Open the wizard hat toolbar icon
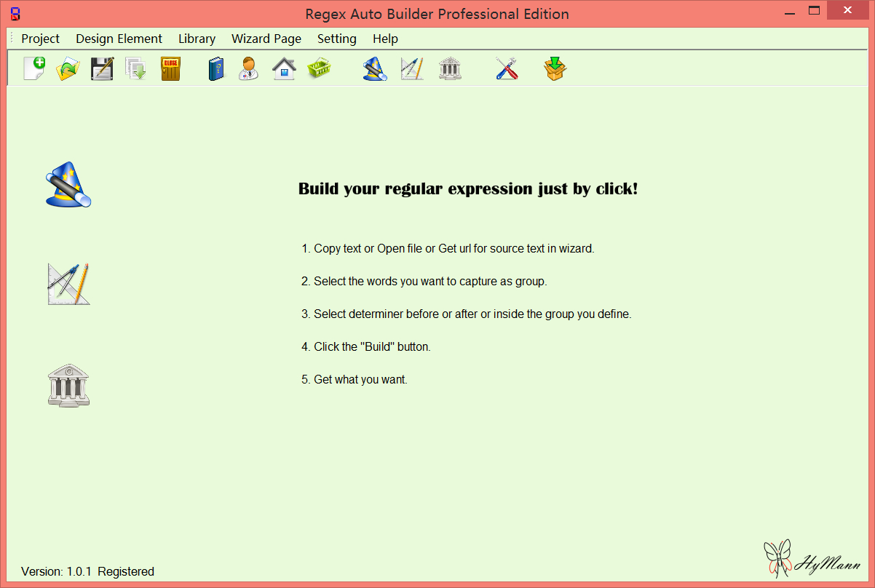 point(374,69)
